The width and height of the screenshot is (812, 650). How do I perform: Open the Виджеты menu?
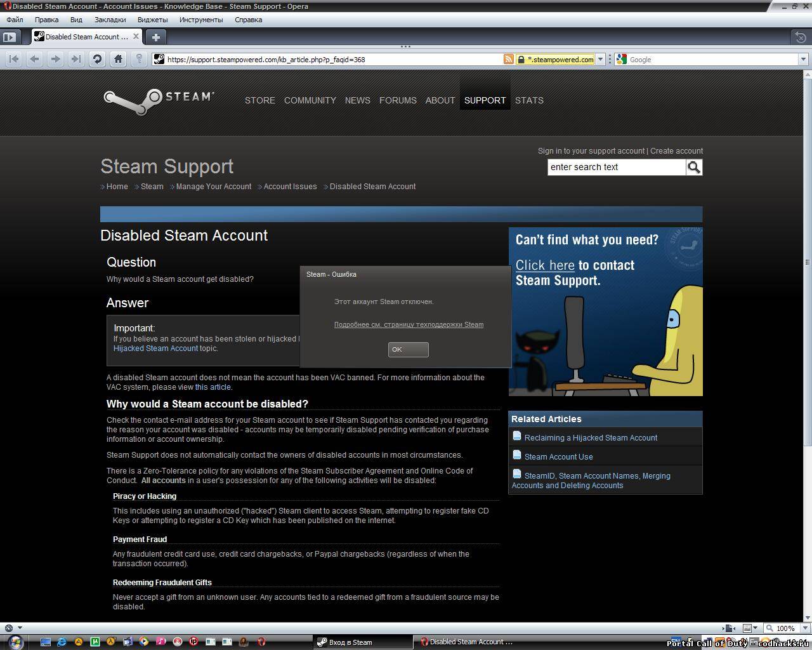153,20
